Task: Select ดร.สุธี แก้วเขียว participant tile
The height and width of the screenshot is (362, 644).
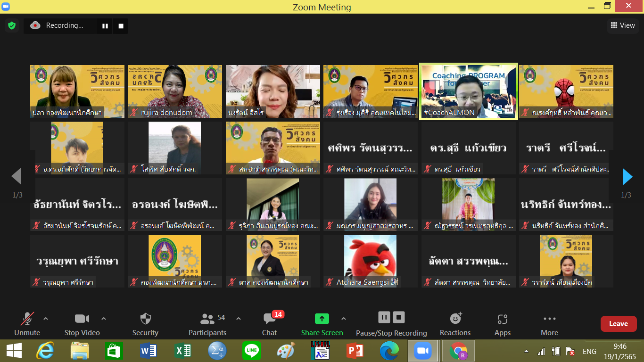Action: 469,148
